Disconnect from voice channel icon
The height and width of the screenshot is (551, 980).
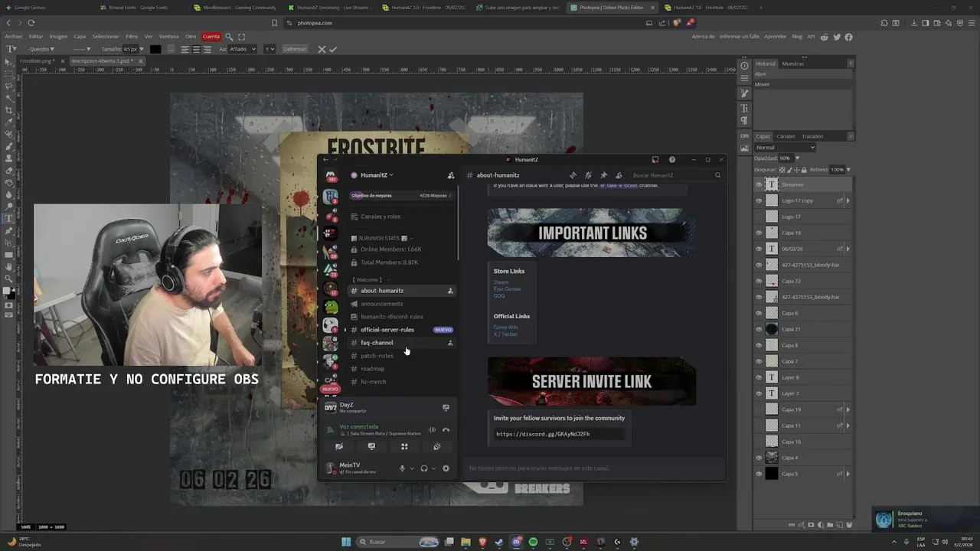[446, 430]
